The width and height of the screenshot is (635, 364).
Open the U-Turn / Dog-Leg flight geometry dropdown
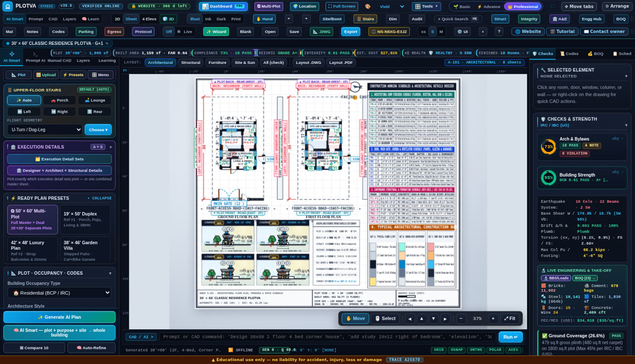coord(45,129)
